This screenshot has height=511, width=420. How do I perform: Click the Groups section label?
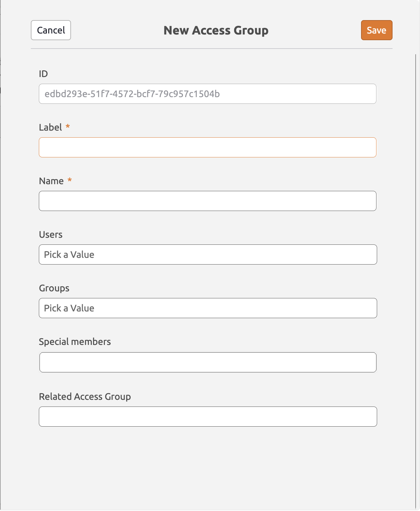54,288
